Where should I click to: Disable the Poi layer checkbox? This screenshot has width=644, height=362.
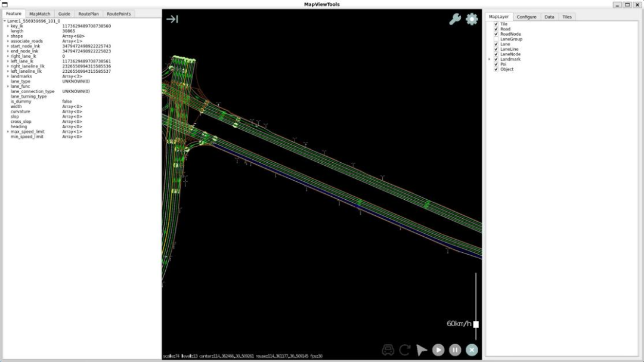coord(496,64)
